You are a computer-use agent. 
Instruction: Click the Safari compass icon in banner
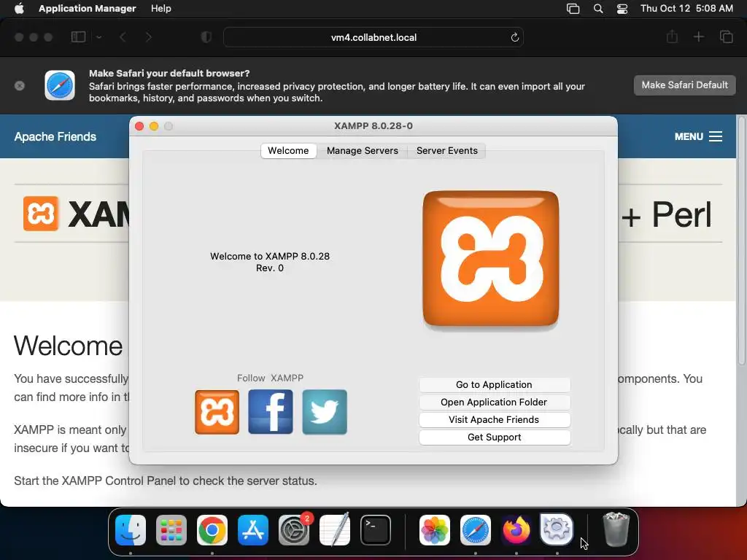pyautogui.click(x=60, y=85)
